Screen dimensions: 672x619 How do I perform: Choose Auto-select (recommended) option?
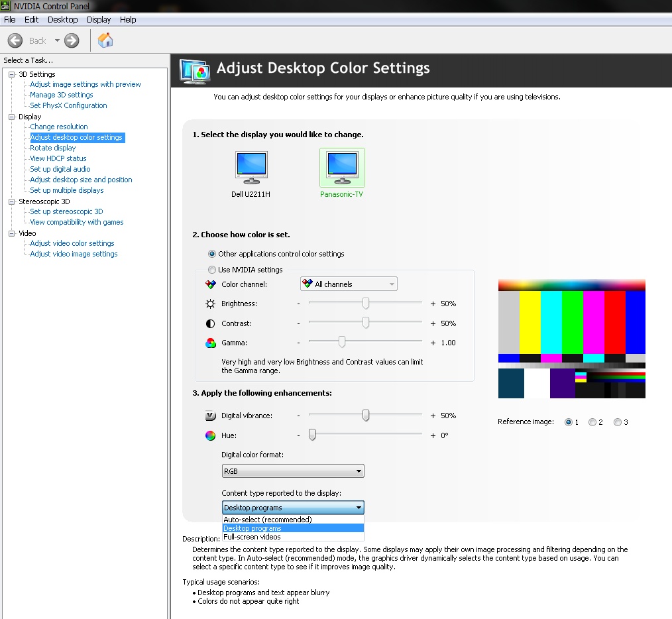(x=293, y=520)
